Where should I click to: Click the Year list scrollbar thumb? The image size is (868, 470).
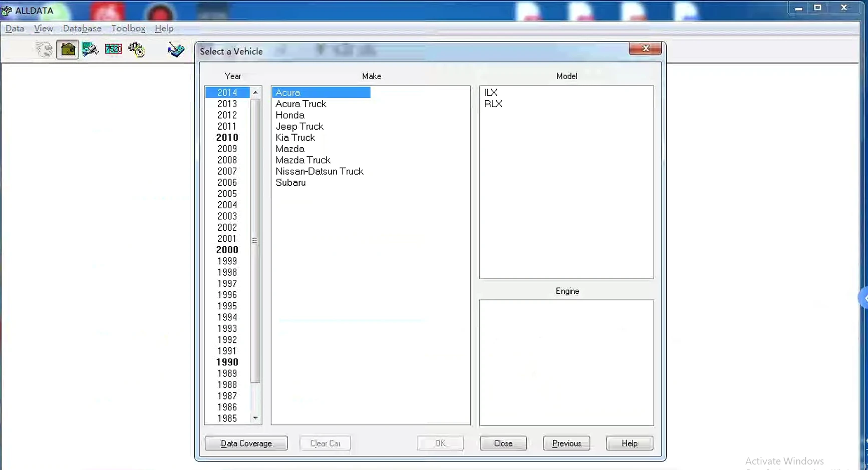[255, 240]
